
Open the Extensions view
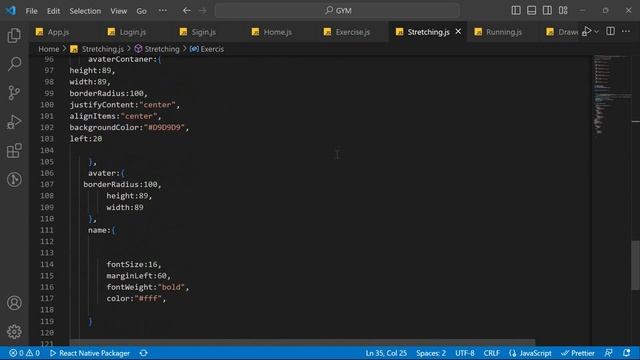point(14,151)
